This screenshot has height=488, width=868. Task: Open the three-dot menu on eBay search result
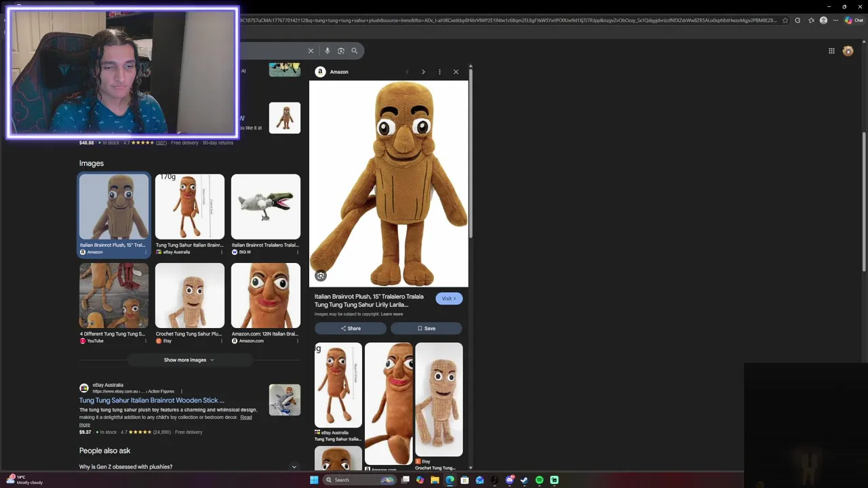181,391
